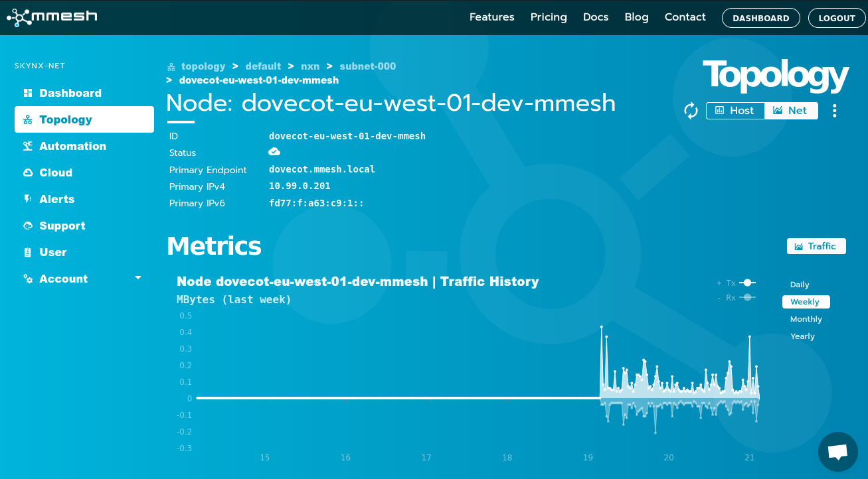Viewport: 868px width, 479px height.
Task: Click the SKYNX-NET sidebar label
Action: click(x=40, y=66)
